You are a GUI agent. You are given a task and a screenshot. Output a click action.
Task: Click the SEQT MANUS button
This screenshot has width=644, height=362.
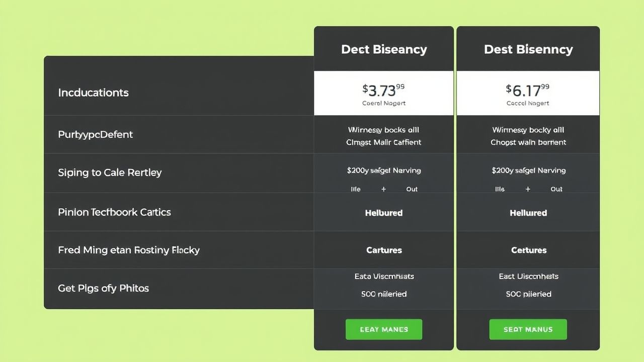[x=528, y=329]
